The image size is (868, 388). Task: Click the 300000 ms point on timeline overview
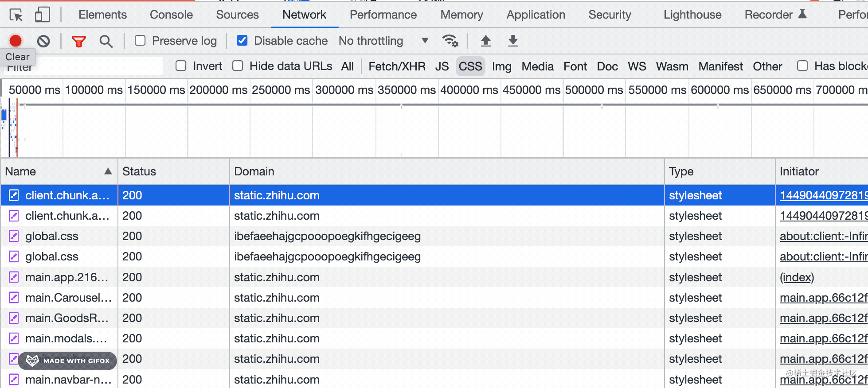click(x=344, y=90)
